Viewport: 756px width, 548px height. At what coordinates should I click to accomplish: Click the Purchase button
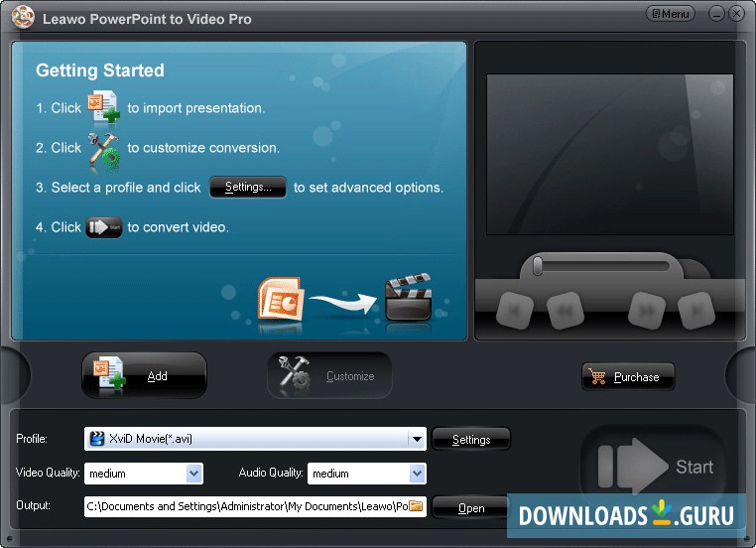click(628, 377)
